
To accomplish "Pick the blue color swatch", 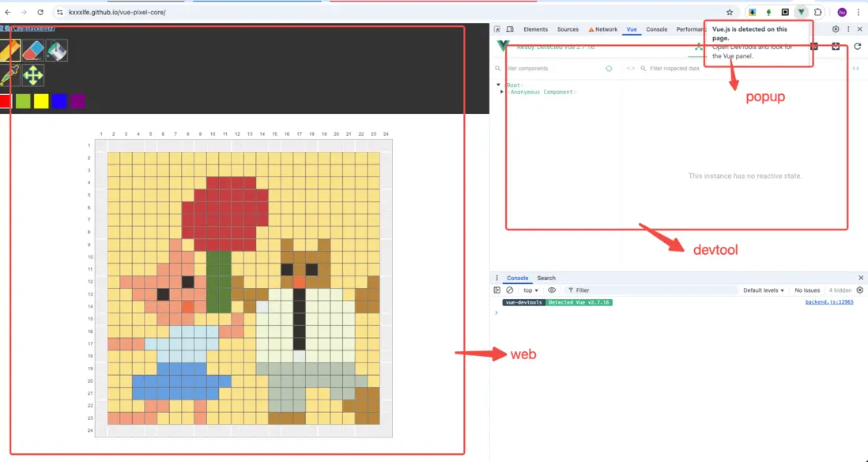I will (59, 100).
